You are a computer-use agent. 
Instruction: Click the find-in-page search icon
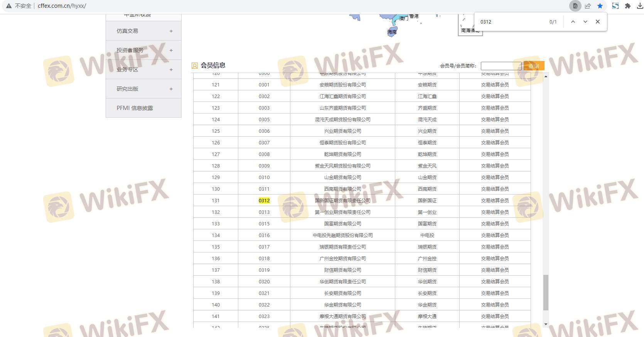tap(575, 6)
